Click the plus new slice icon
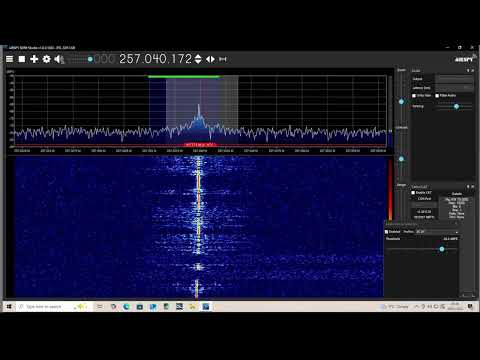Viewport: 480px width, 360px height. (x=34, y=59)
